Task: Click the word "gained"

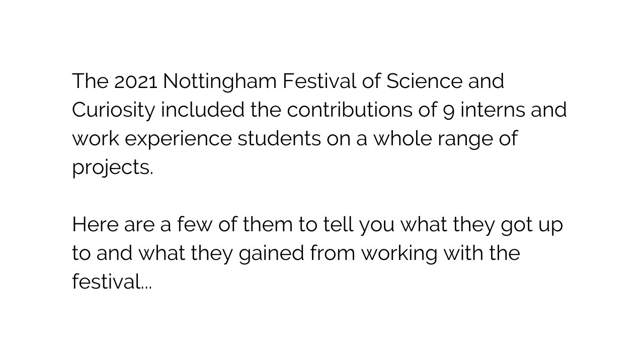Action: click(271, 253)
